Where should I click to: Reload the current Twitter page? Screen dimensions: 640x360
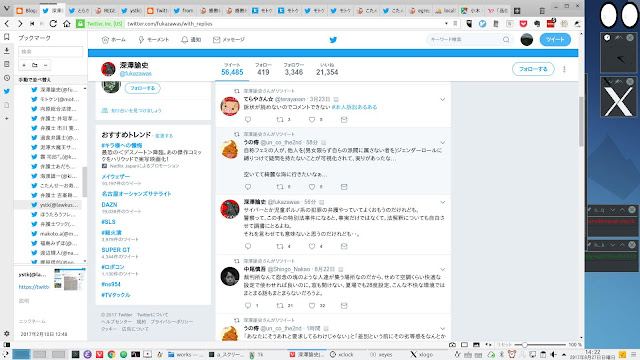tap(53, 24)
